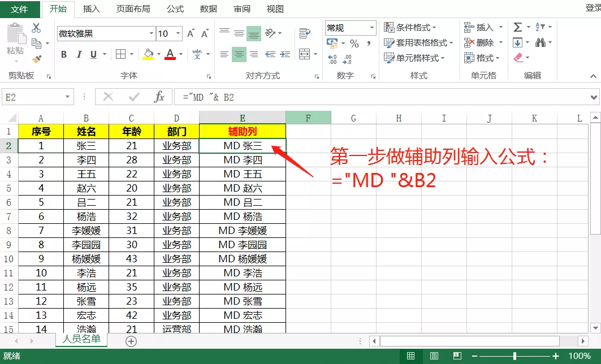This screenshot has width=601, height=364.
Task: Click Clear eraser icon
Action: [518, 58]
